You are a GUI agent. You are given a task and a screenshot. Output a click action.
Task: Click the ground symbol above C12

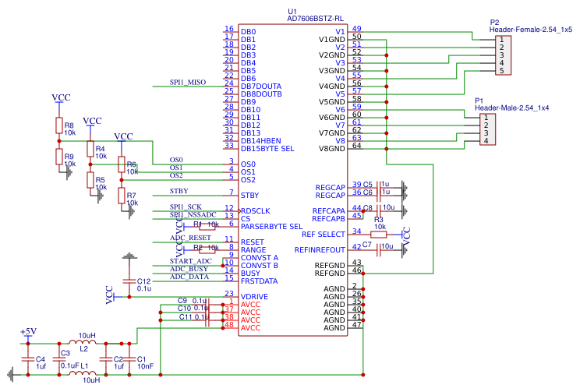tap(129, 256)
